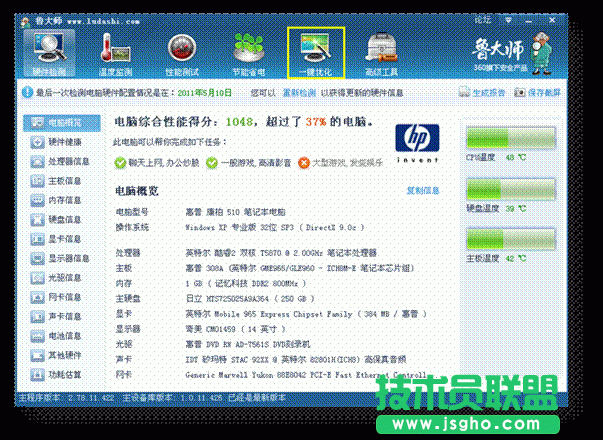The width and height of the screenshot is (603, 440).
Task: Select 功耗估算 in the sidebar
Action: (x=57, y=375)
